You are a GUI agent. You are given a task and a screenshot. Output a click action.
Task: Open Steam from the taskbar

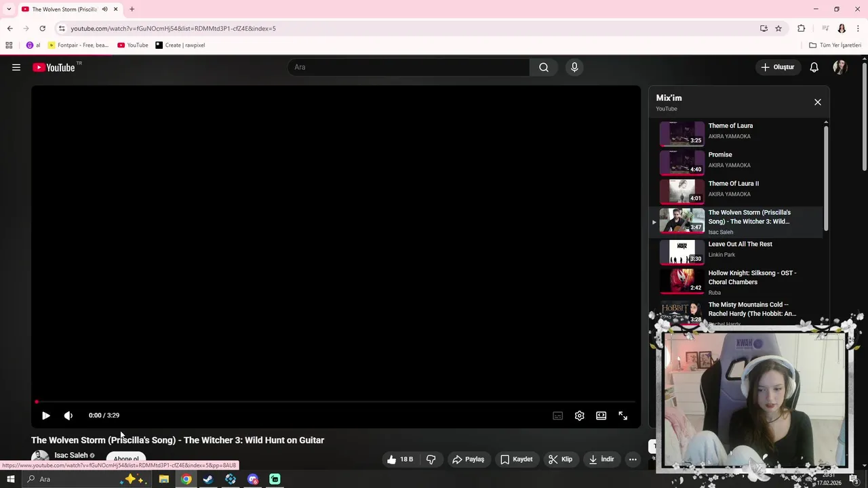coord(208,479)
